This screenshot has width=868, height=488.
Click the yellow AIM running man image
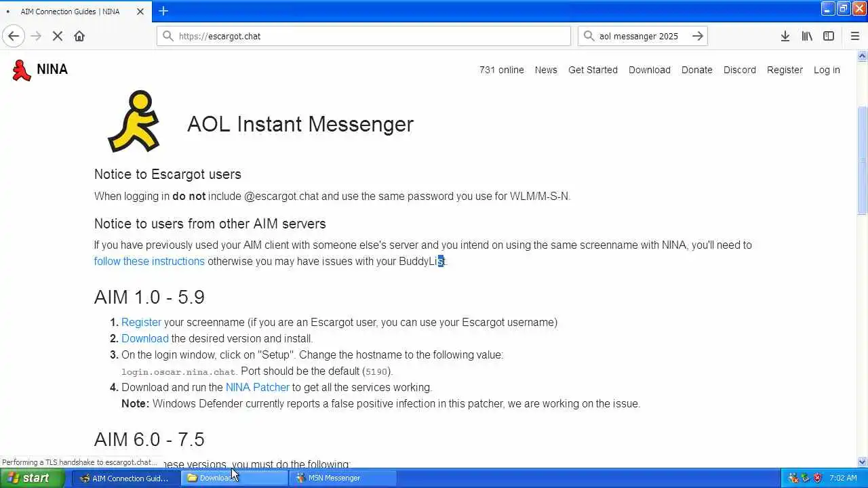pos(134,122)
